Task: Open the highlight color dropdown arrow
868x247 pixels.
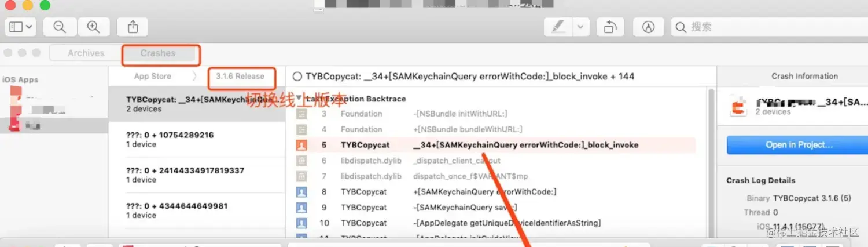Action: (x=582, y=27)
